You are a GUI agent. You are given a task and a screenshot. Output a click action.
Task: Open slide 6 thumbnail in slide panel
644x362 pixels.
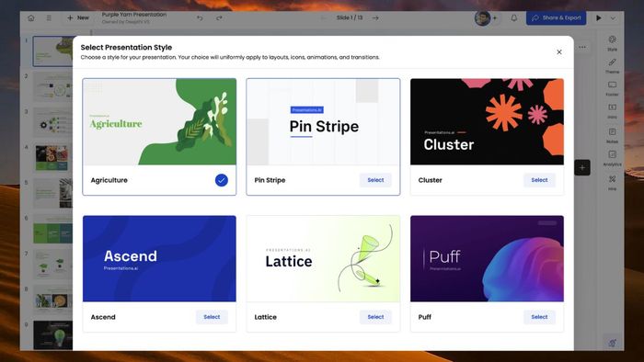[53, 229]
